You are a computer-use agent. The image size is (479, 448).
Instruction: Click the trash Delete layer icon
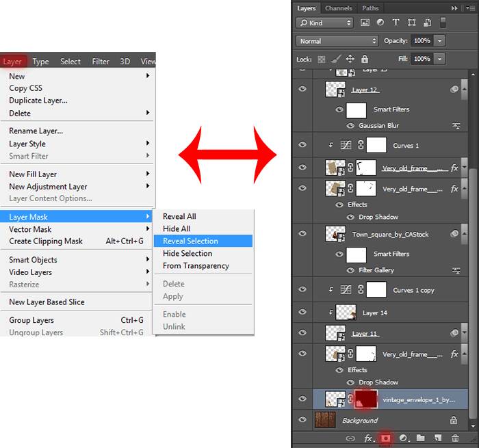click(455, 438)
